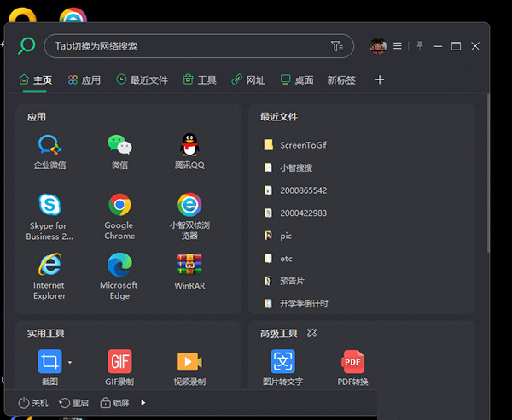Pin the window with the pushpin icon

420,46
